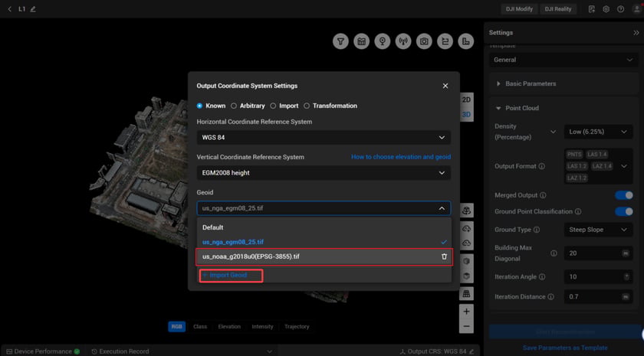Toggle Ground Point Classification switch
The width and height of the screenshot is (644, 356).
pos(624,211)
